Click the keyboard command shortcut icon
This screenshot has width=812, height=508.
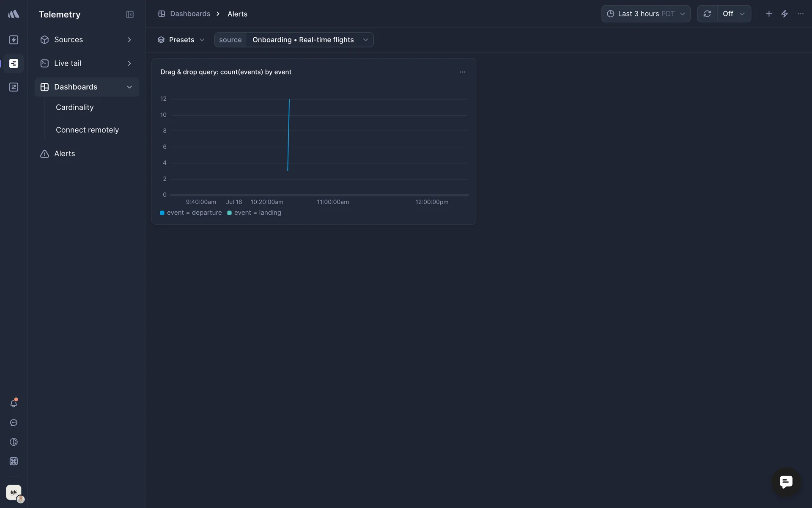pyautogui.click(x=14, y=461)
